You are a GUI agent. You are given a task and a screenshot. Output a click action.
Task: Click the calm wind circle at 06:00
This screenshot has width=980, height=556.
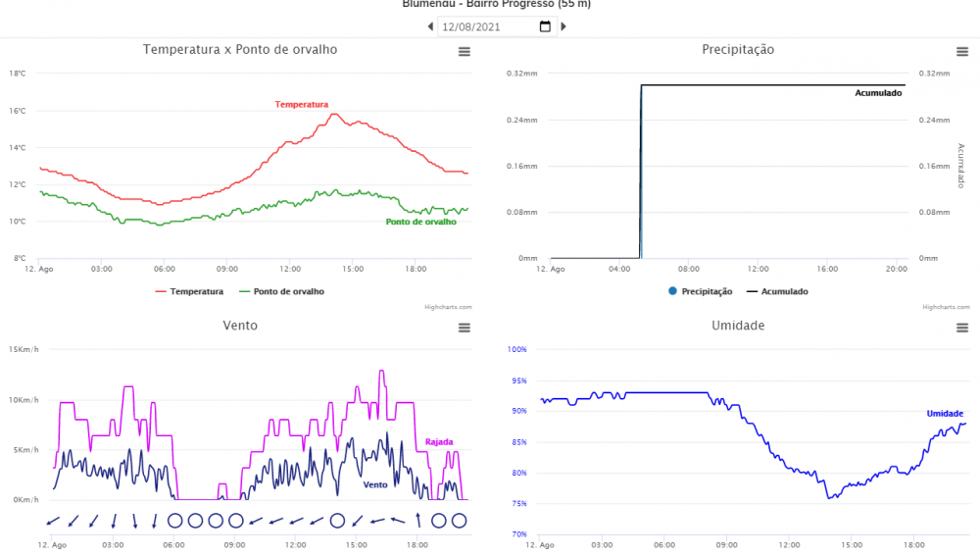(175, 521)
